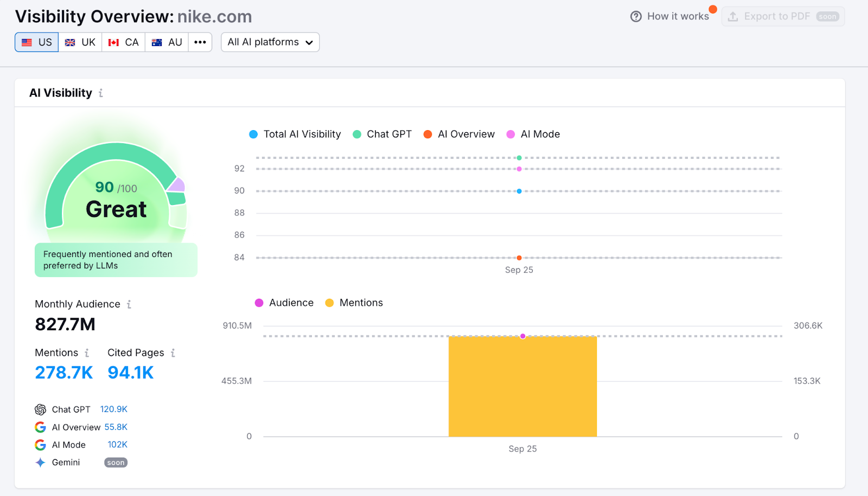
Task: Expand more countries with the ellipsis button
Action: coord(200,42)
